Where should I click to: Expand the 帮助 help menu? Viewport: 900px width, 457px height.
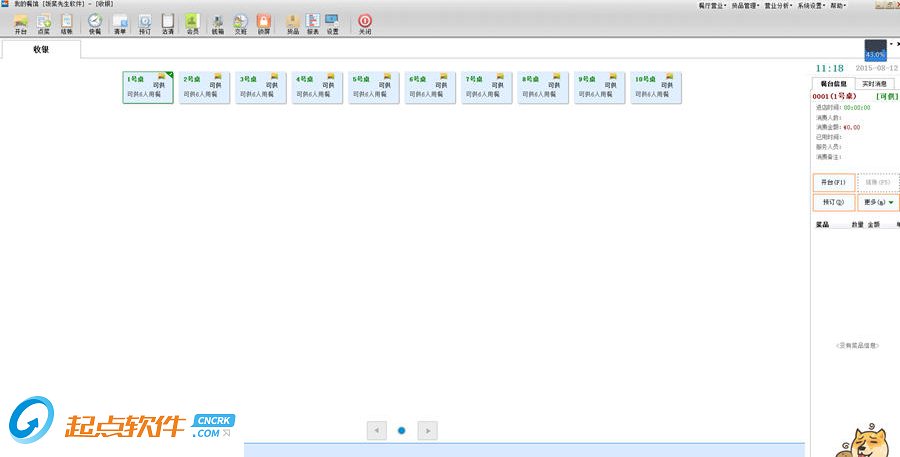point(838,5)
